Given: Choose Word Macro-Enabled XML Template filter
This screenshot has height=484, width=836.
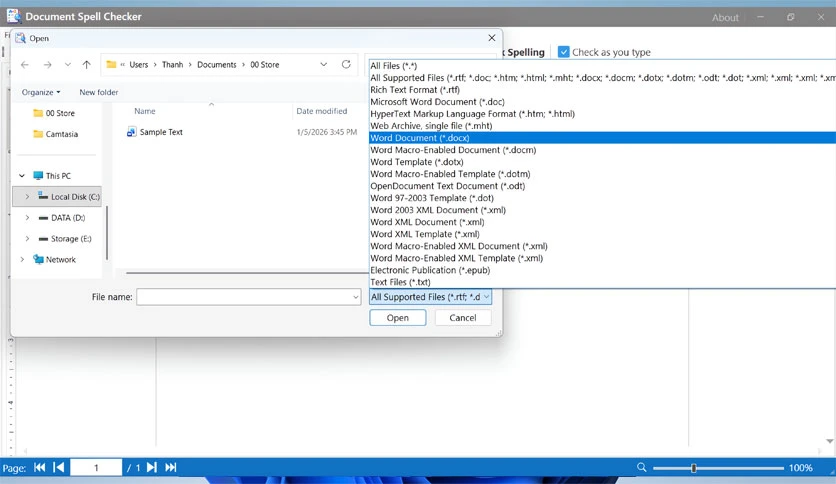Looking at the screenshot, I should coord(602,258).
